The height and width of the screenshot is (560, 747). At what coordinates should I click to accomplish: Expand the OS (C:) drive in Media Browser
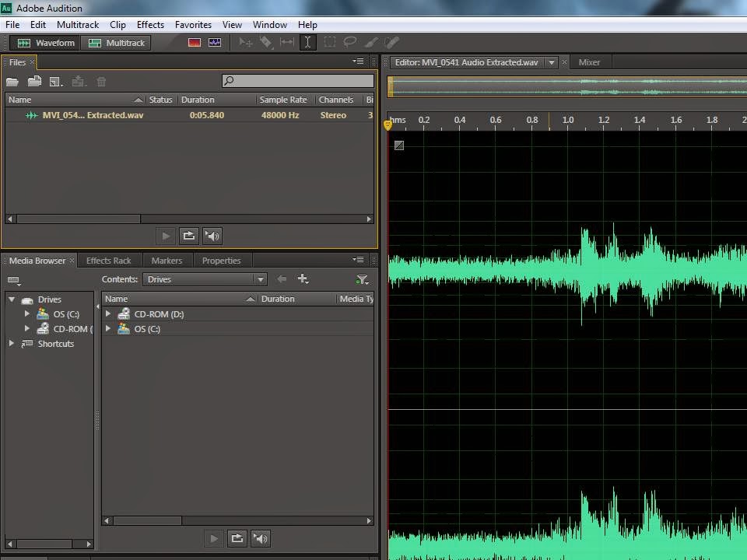point(29,314)
